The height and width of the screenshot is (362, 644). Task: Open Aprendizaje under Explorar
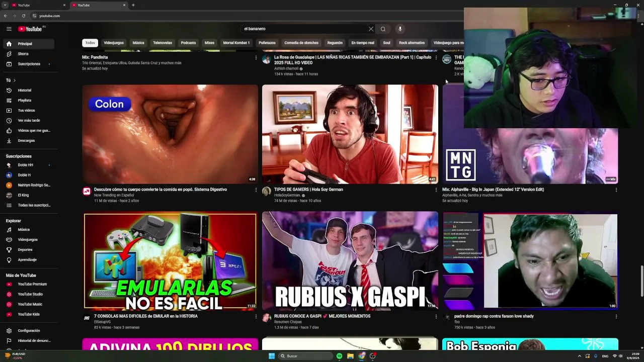click(29, 259)
